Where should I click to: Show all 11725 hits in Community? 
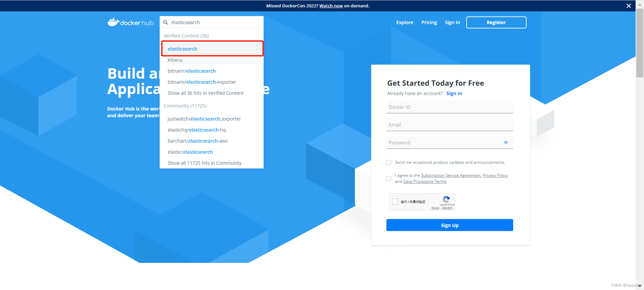[212, 163]
